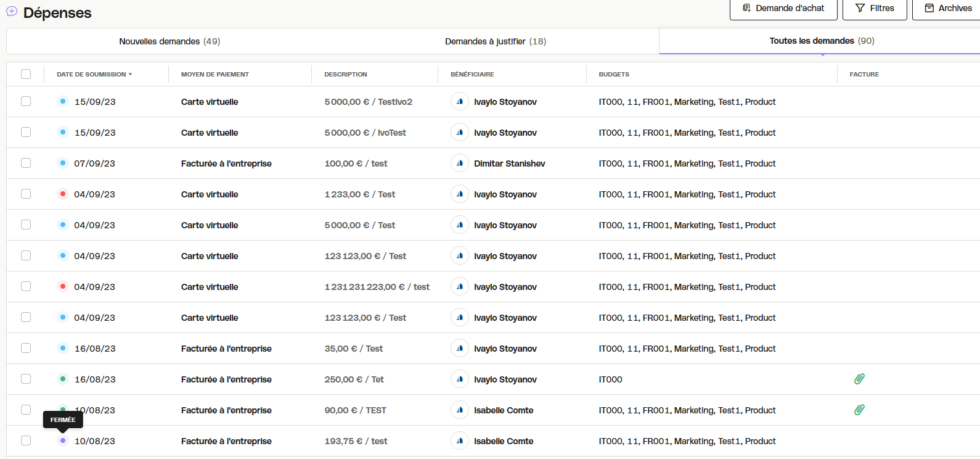Click the status dot on the 07/09/23 row
The image size is (980, 459).
point(63,163)
